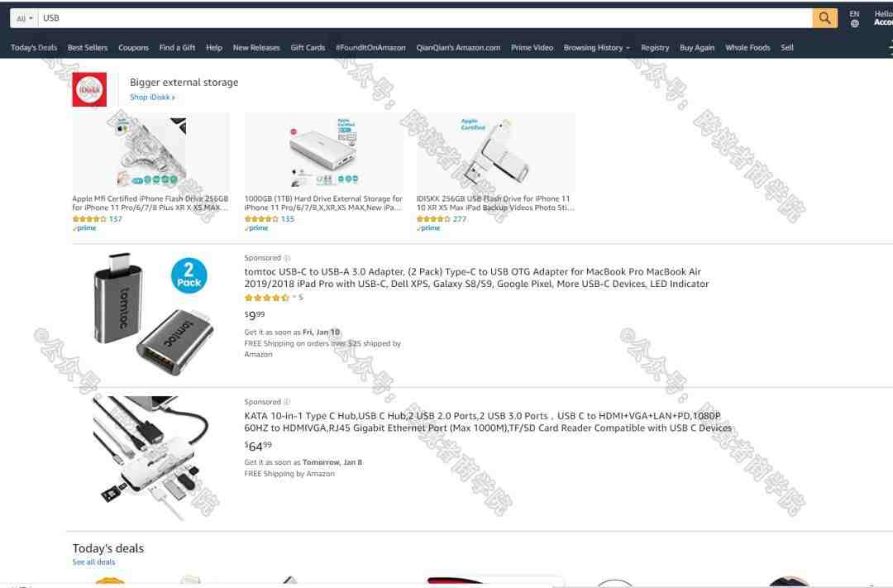
Task: Click the red iDiskk brand logo
Action: 89,89
